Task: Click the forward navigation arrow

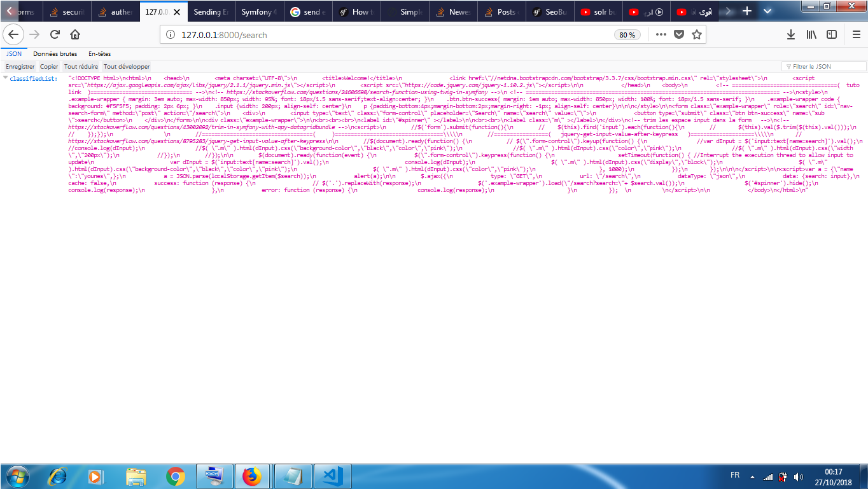Action: (34, 34)
